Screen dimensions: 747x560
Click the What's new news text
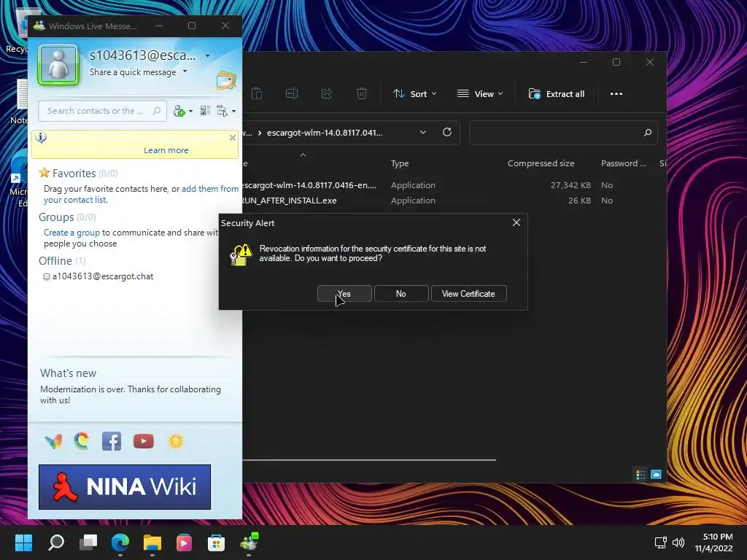click(131, 394)
